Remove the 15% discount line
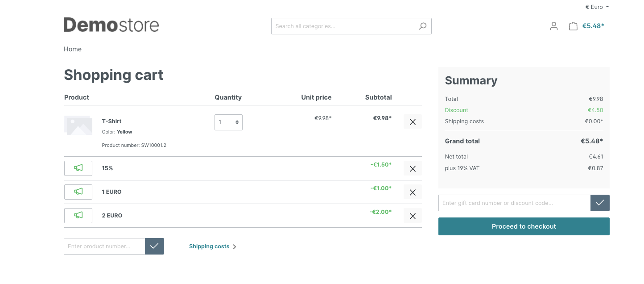This screenshot has height=284, width=644. pyautogui.click(x=413, y=168)
